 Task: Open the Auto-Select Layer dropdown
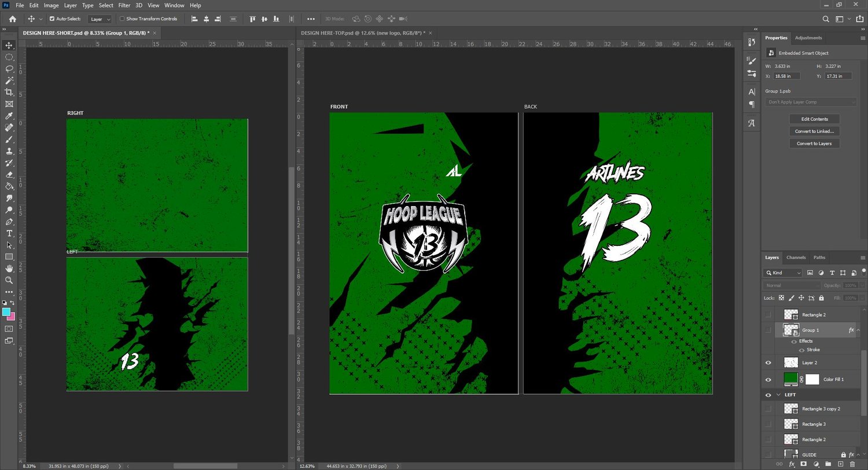[x=100, y=19]
